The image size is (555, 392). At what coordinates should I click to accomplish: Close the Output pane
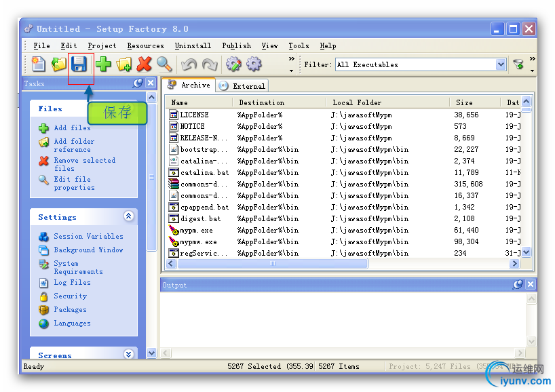(530, 284)
